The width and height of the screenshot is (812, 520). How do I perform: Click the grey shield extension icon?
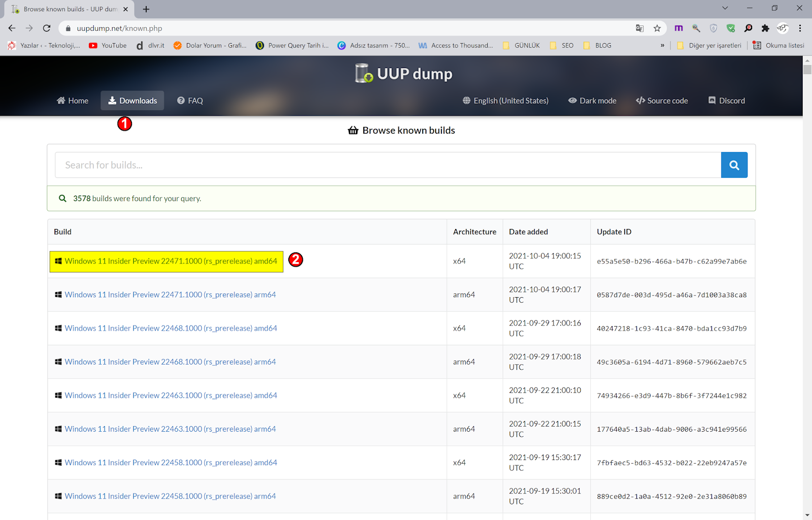pos(714,28)
